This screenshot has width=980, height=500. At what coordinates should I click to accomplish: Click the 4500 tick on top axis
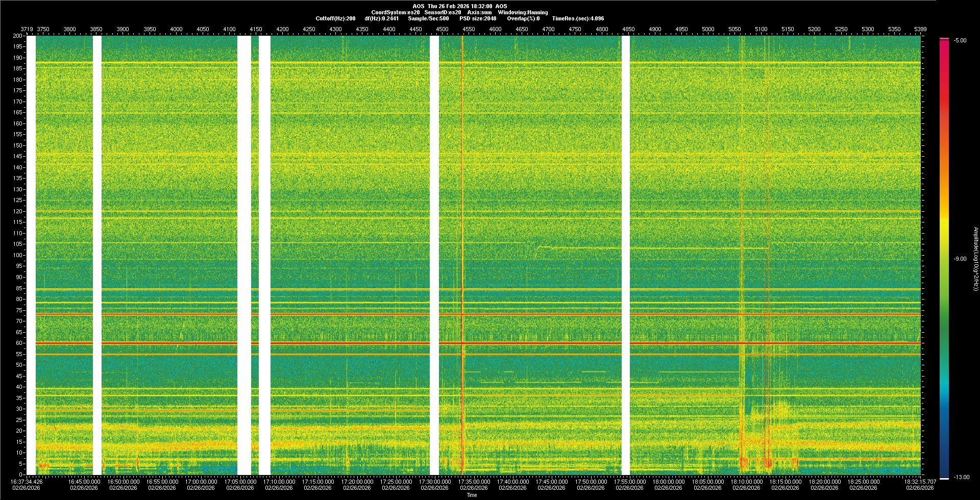[442, 29]
